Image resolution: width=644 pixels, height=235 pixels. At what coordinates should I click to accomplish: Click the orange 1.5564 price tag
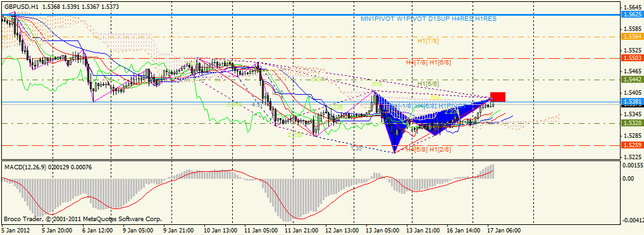point(633,36)
